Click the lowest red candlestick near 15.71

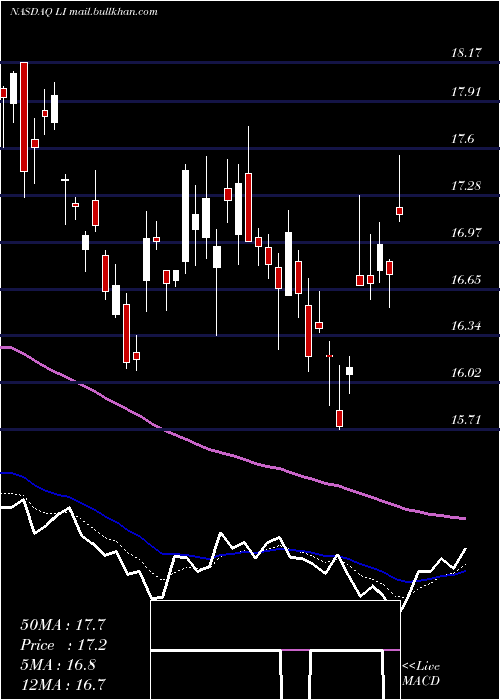340,418
